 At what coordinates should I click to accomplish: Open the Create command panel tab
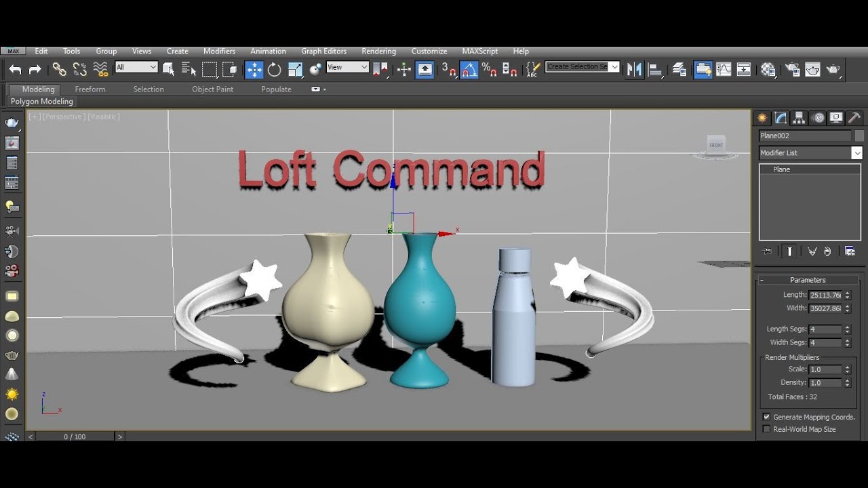763,118
